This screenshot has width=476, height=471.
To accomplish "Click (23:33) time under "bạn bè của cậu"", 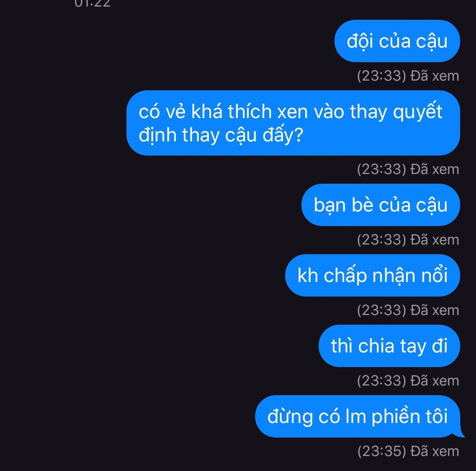I will coord(382,240).
